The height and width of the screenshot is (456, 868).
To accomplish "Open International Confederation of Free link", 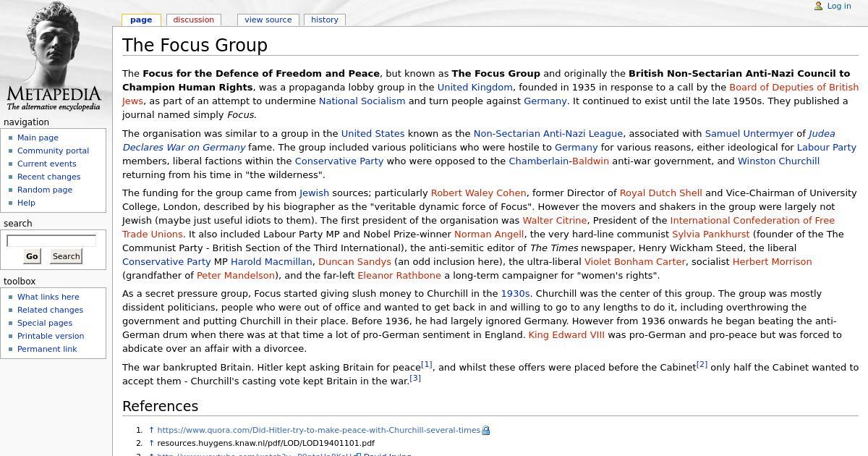I will pos(752,220).
